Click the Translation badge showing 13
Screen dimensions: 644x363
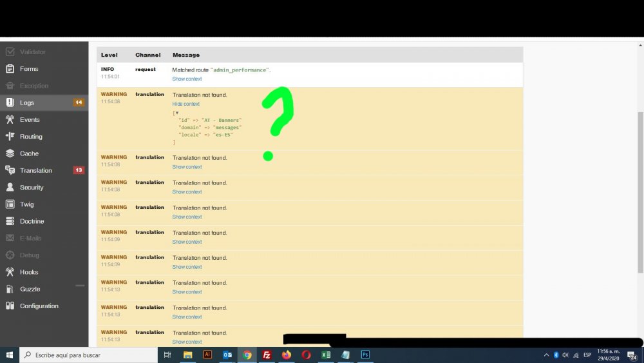click(x=79, y=170)
